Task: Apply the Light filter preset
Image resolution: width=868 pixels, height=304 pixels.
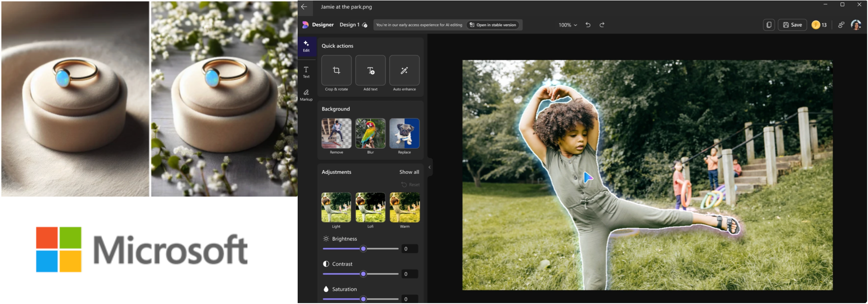Action: tap(336, 208)
